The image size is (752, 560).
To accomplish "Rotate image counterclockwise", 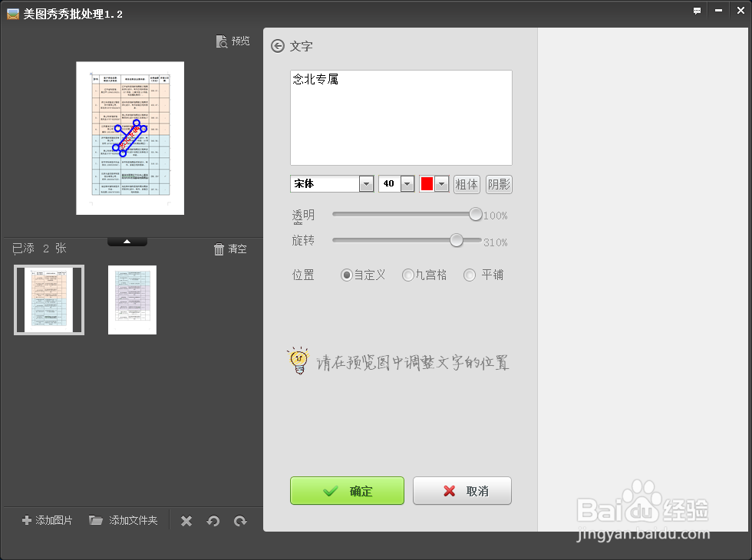I will click(213, 520).
